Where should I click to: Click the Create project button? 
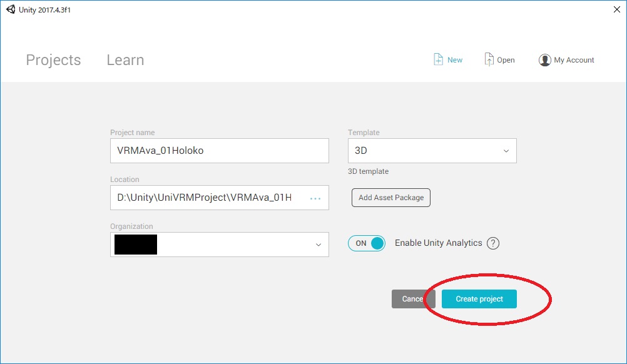[x=479, y=299]
